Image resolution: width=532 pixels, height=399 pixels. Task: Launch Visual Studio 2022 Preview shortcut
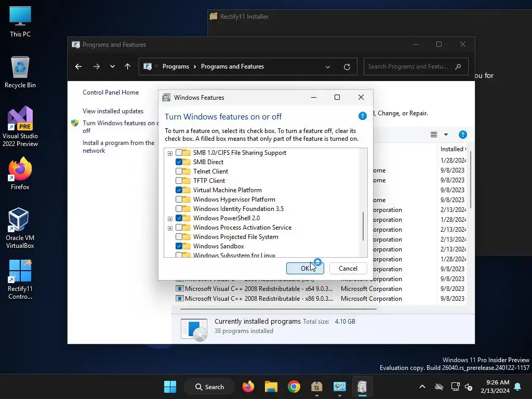click(20, 126)
